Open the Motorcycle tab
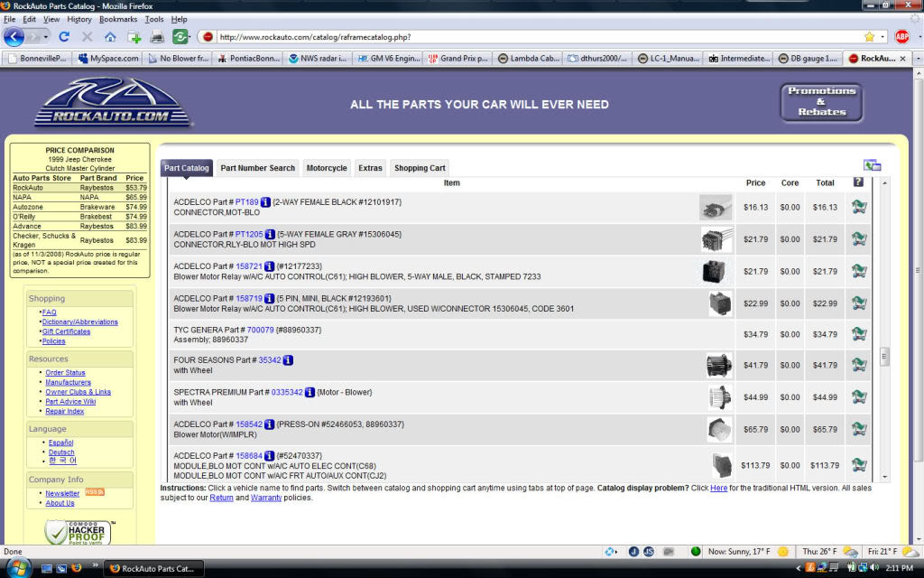Image resolution: width=924 pixels, height=578 pixels. point(327,168)
